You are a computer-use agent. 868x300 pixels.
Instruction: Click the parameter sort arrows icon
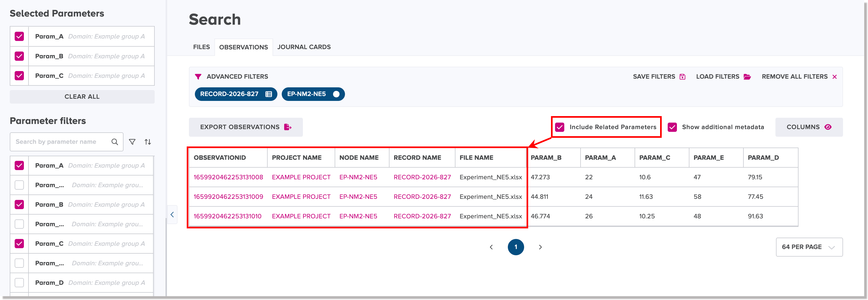[x=148, y=142]
